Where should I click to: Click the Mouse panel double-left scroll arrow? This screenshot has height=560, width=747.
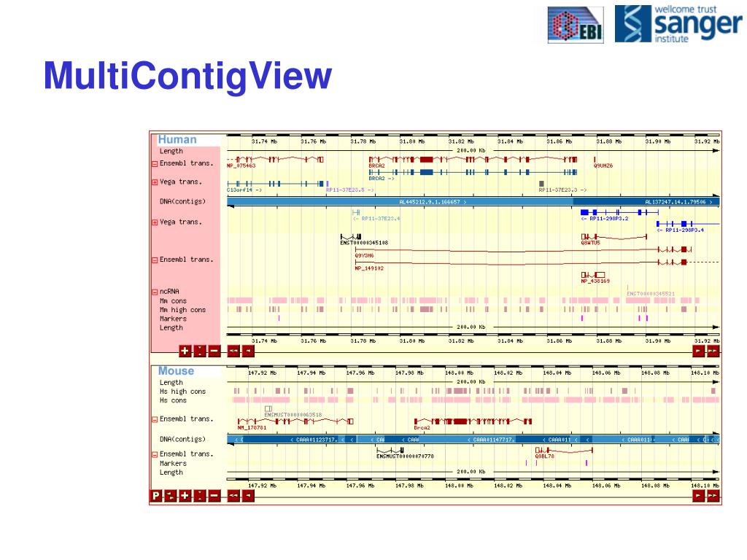pos(233,496)
